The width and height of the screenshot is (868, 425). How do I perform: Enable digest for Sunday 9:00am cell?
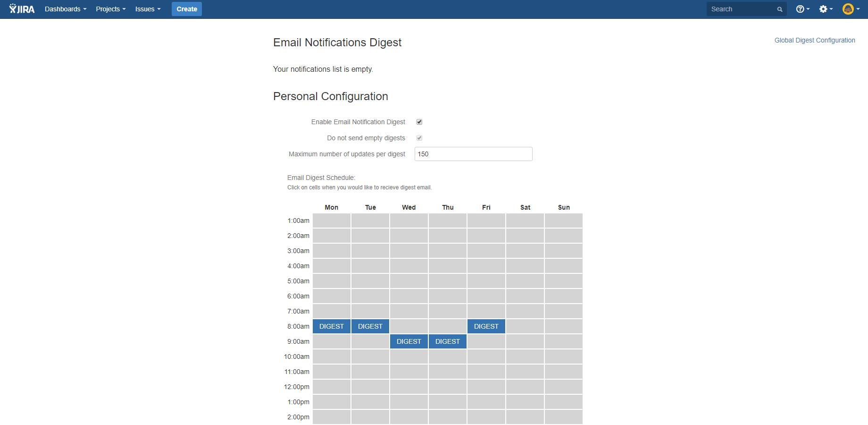click(564, 341)
